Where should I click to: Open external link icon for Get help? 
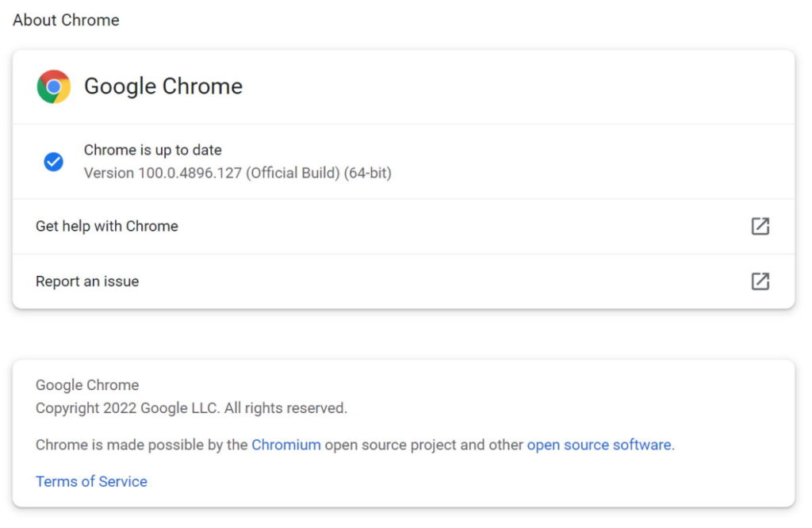[x=760, y=226]
